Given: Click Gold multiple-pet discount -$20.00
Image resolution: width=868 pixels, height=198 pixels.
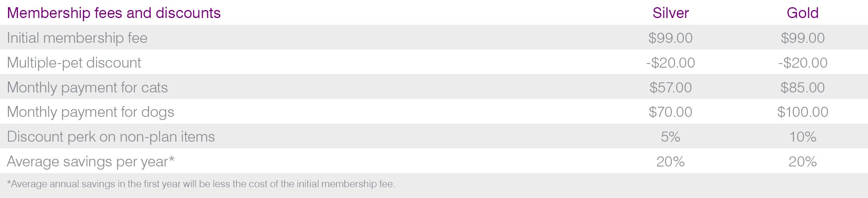Looking at the screenshot, I should (x=803, y=63).
